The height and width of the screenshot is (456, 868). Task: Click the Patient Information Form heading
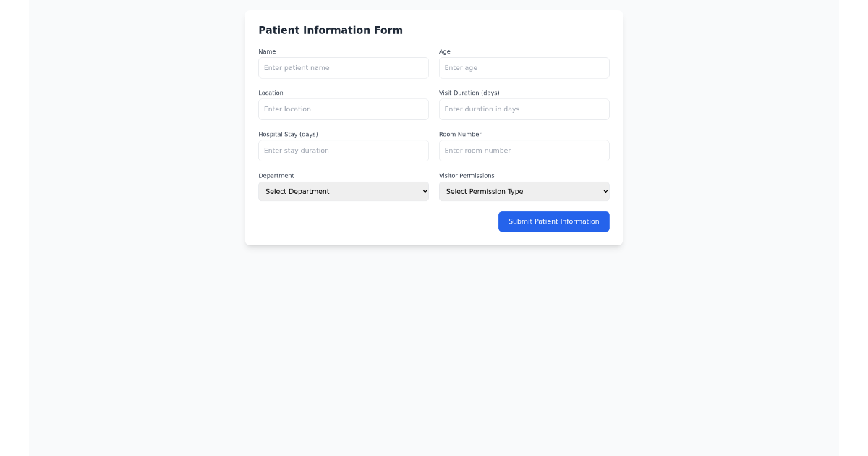(331, 30)
